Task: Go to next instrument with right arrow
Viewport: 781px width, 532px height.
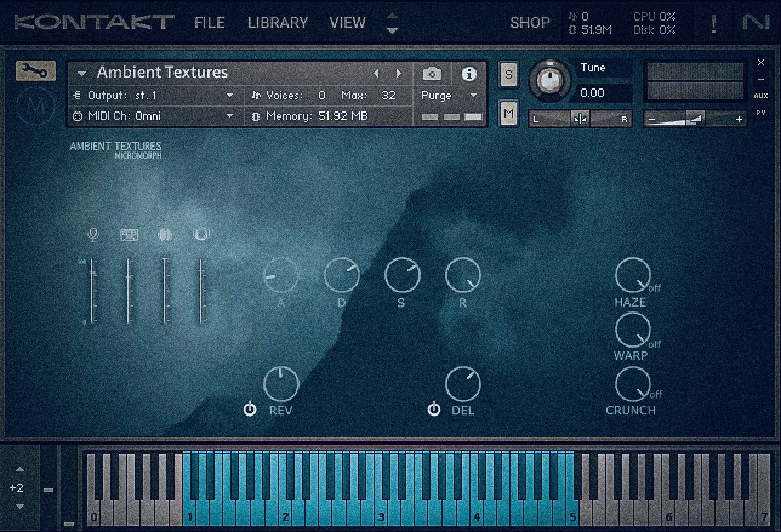Action: (398, 73)
